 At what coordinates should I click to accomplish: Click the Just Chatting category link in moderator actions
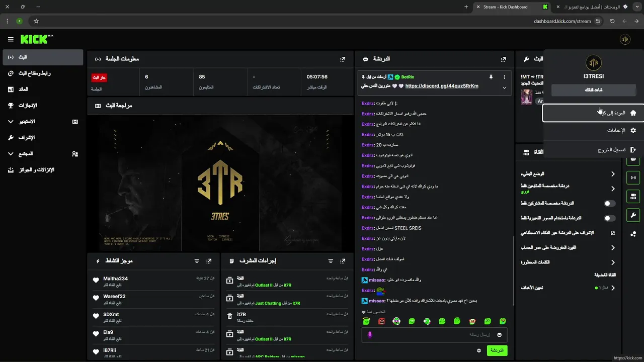[x=268, y=304]
